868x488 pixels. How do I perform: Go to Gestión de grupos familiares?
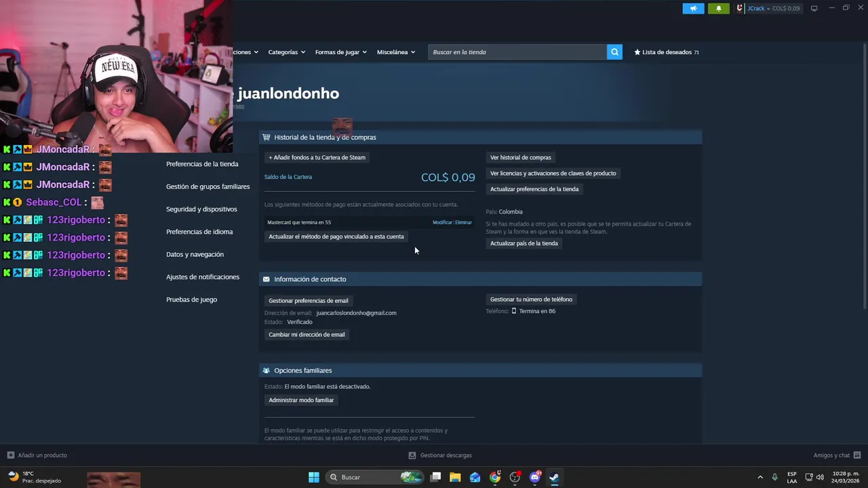pos(208,186)
